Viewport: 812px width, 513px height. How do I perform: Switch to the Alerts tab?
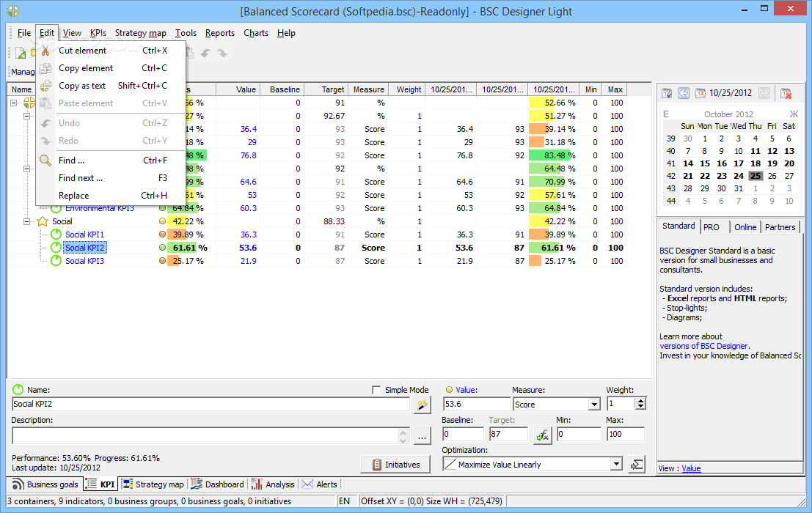320,484
